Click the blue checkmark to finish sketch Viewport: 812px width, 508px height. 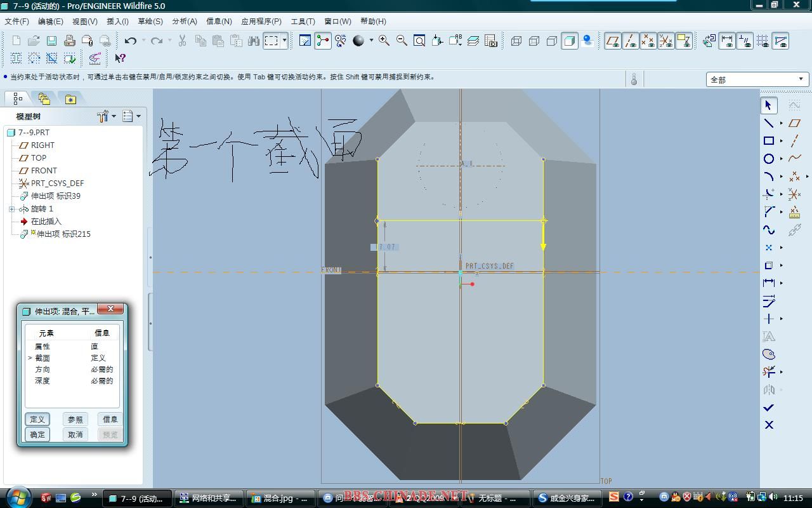[x=769, y=408]
